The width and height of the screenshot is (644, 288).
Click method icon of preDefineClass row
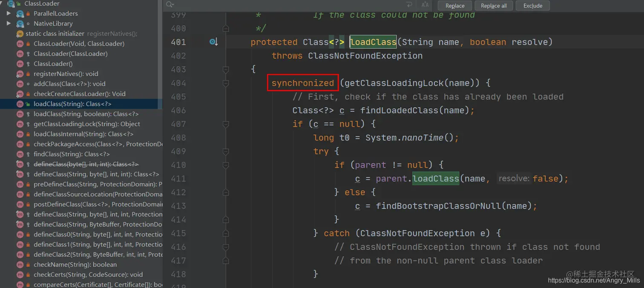(20, 184)
